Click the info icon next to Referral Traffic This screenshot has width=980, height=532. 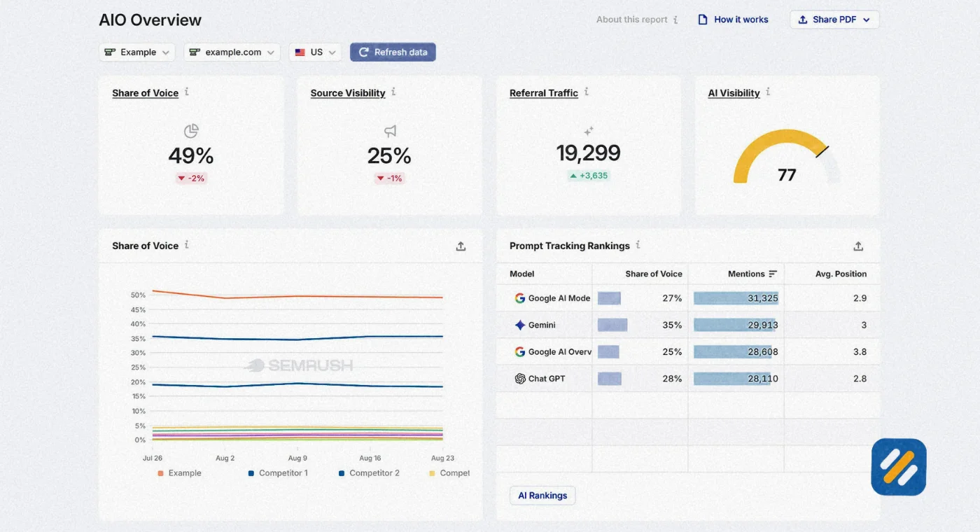[587, 92]
